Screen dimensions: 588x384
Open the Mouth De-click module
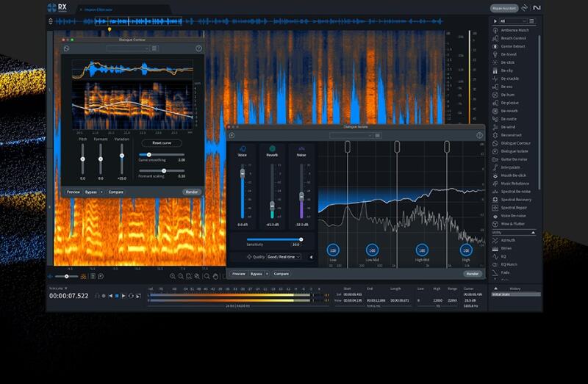513,175
